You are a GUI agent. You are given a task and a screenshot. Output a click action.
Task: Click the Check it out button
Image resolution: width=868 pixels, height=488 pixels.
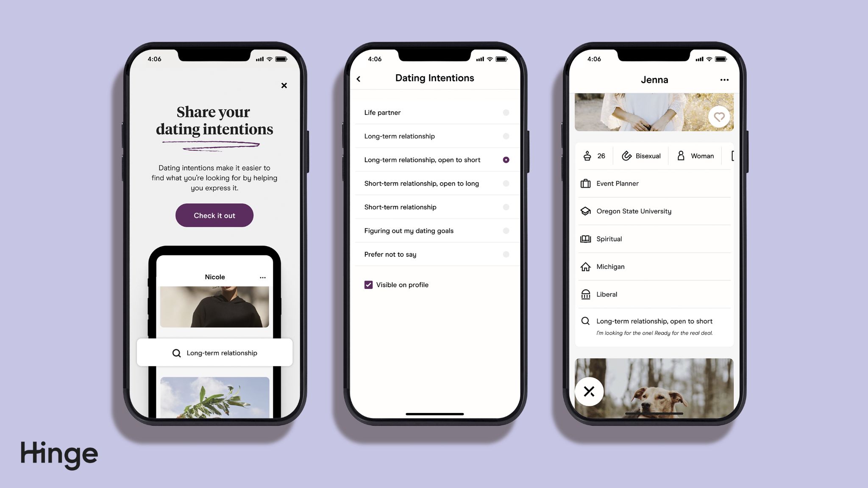click(214, 215)
